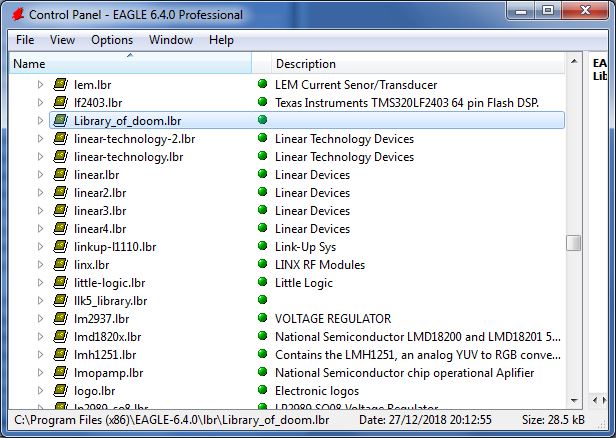This screenshot has width=616, height=438.
Task: Click the Size: 28.5 kB status text
Action: click(x=553, y=420)
